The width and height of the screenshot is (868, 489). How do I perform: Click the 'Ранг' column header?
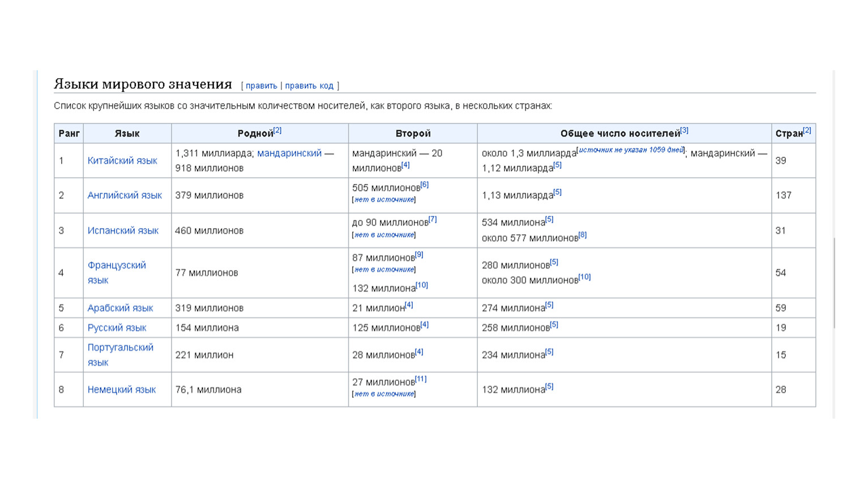69,134
